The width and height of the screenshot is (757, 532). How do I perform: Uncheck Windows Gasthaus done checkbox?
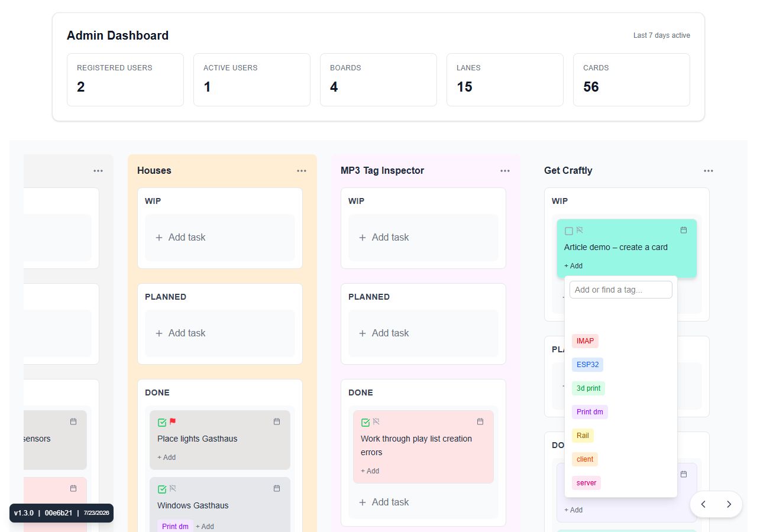pyautogui.click(x=162, y=489)
